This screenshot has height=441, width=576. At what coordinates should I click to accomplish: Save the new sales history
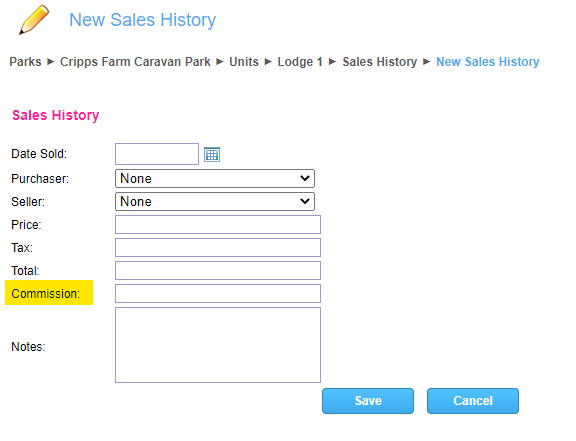point(368,401)
